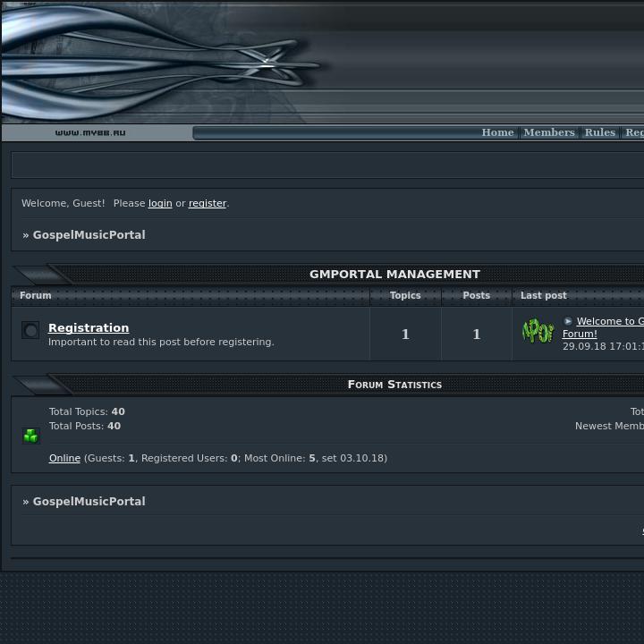Open the Welcome to Forum last post link
Image resolution: width=644 pixels, height=644 pixels.
click(608, 322)
